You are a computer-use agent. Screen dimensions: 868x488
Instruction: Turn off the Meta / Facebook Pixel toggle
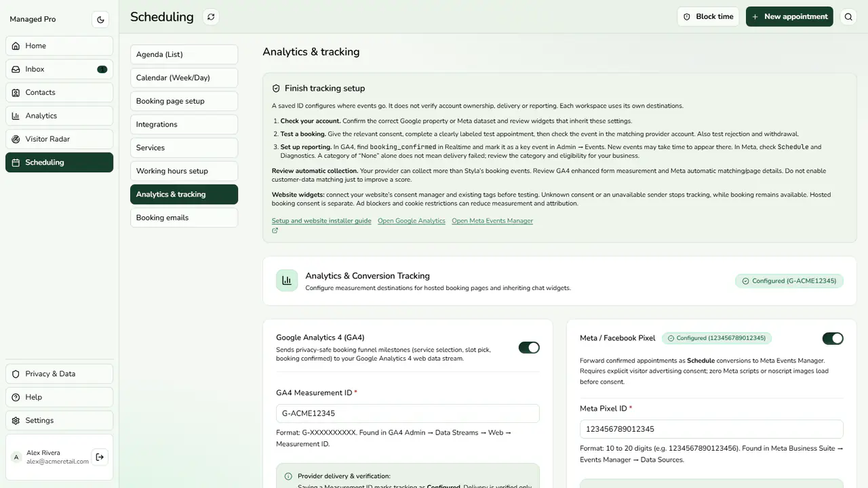click(833, 338)
